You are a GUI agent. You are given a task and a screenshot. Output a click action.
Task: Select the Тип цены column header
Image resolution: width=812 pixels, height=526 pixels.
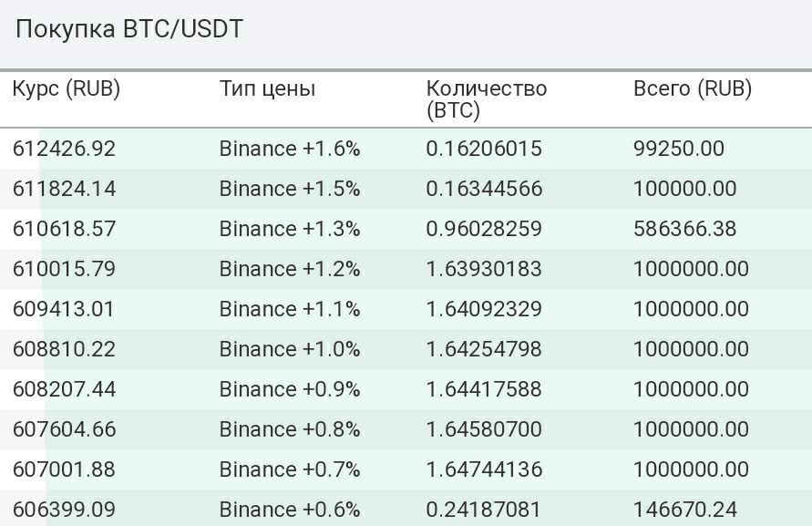tap(267, 88)
